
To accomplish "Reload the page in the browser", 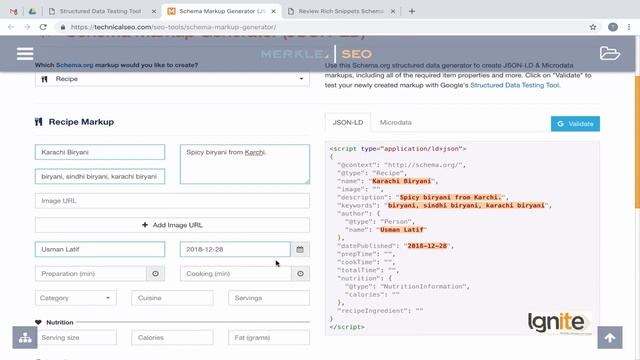I will [x=43, y=27].
